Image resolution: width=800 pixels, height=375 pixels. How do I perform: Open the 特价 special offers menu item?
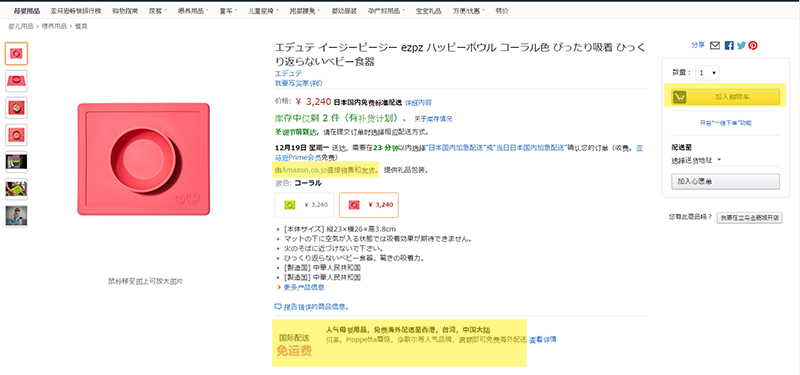(x=502, y=11)
